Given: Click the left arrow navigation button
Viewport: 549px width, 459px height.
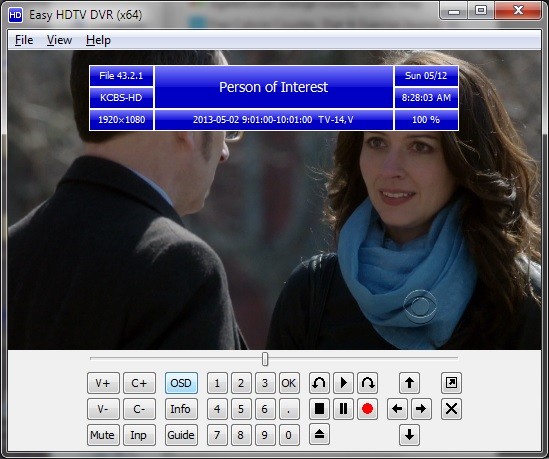Looking at the screenshot, I should [x=397, y=409].
